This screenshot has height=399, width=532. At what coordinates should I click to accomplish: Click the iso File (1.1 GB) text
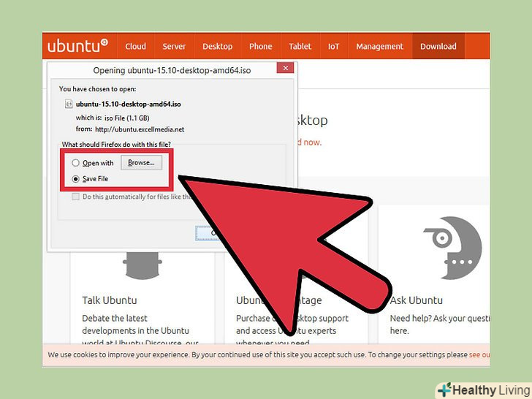(127, 118)
